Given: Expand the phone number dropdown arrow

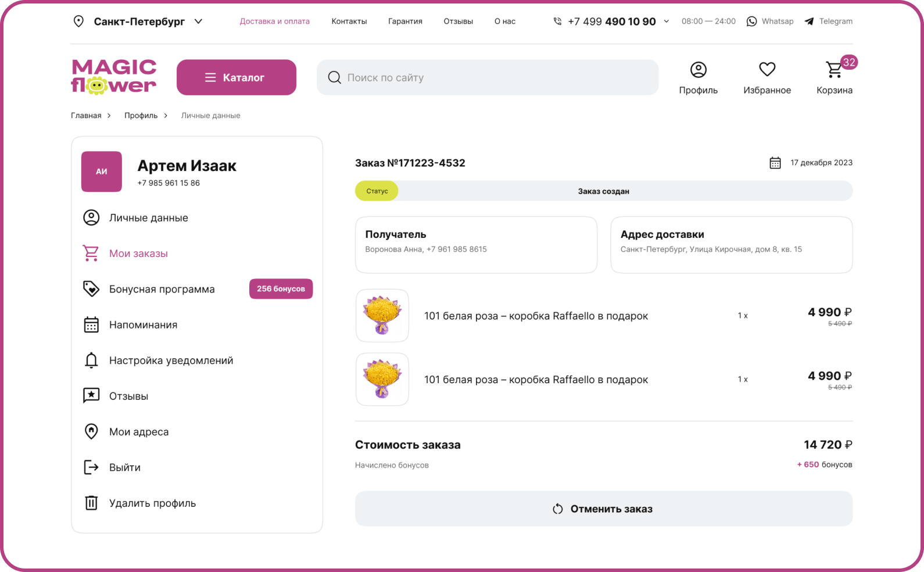Looking at the screenshot, I should point(667,22).
